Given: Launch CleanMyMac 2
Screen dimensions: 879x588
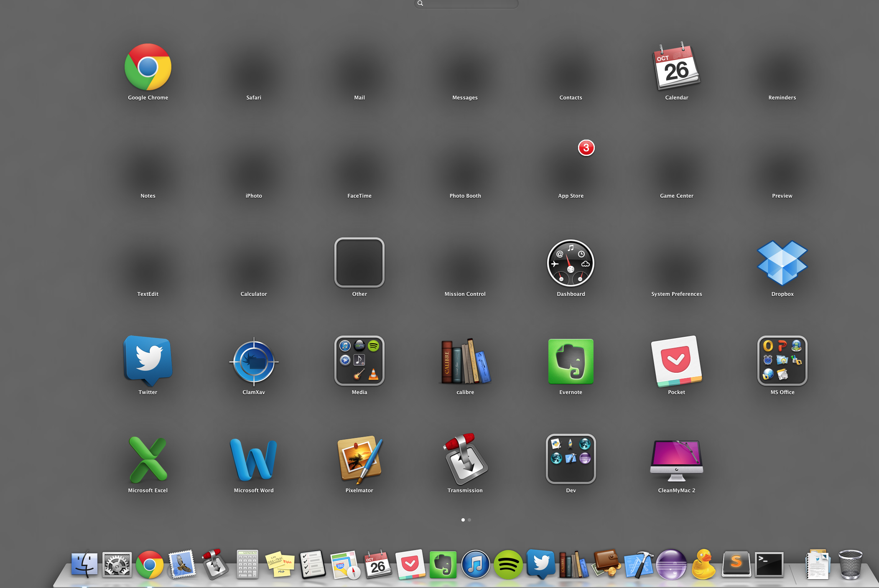Looking at the screenshot, I should point(676,461).
